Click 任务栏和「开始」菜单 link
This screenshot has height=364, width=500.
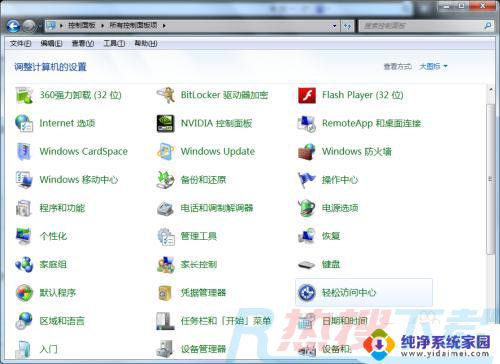click(226, 321)
